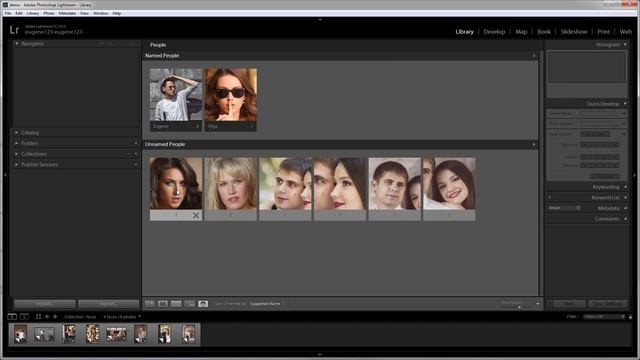Viewport: 640px width, 360px height.
Task: Adjust the Thumbnails size slider
Action: (519, 307)
